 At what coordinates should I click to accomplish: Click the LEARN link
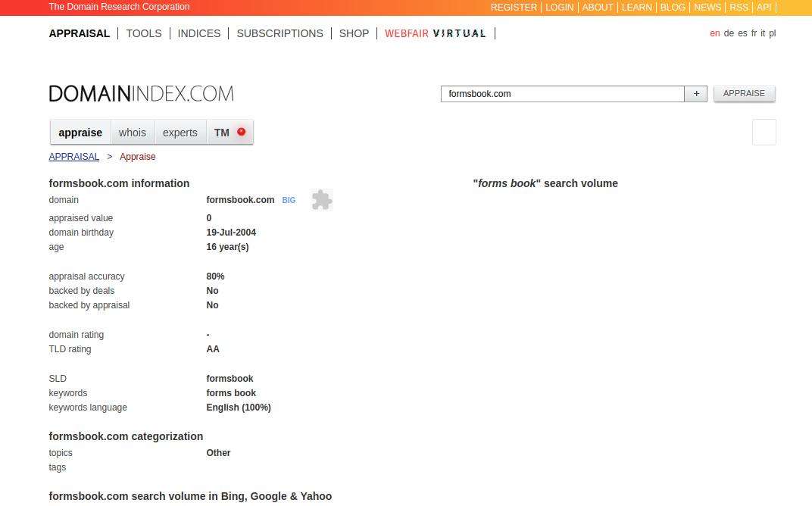coord(636,8)
